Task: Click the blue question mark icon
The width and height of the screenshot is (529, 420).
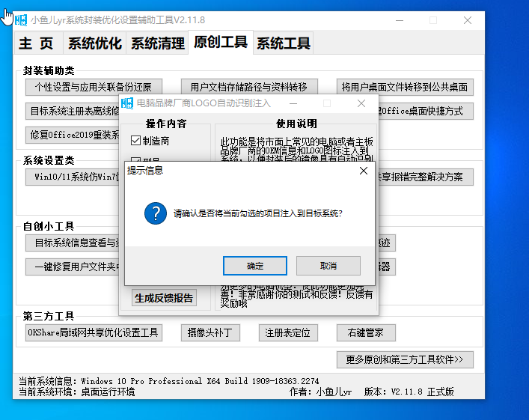Action: pos(155,213)
